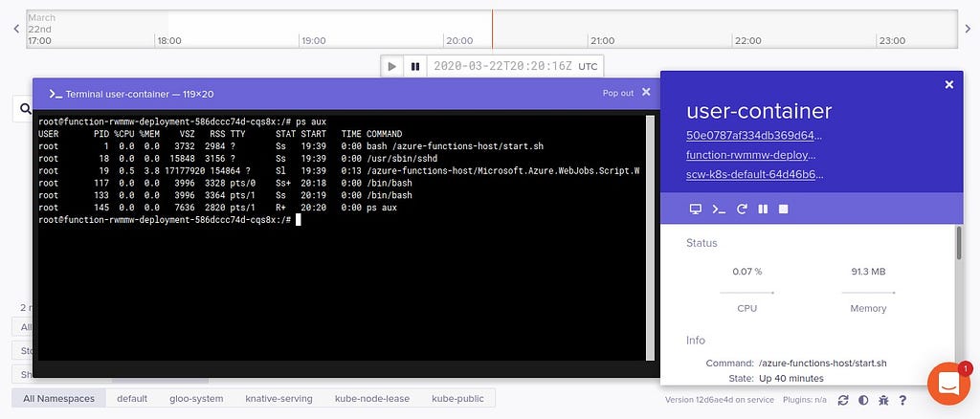Select the knative-serving namespace filter
The width and height of the screenshot is (980, 419).
point(278,398)
